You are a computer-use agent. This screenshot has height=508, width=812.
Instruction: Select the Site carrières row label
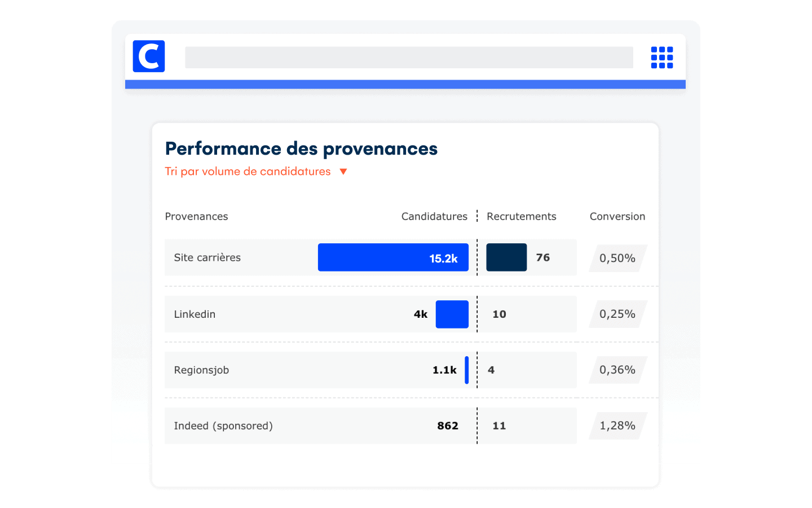coord(207,258)
